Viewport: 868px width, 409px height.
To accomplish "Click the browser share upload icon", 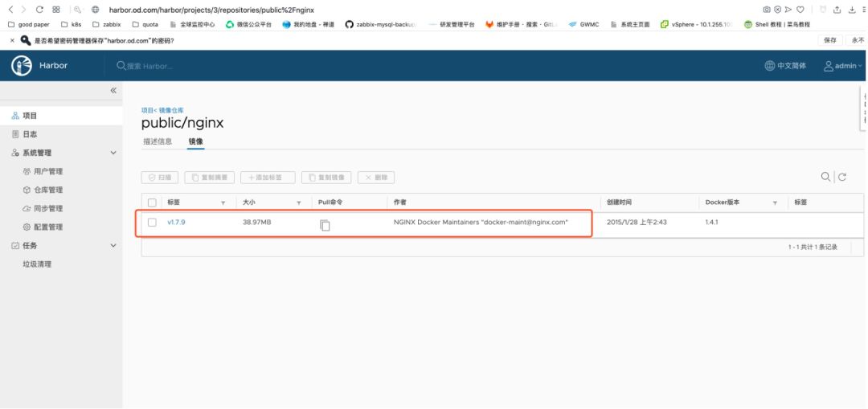I will 837,10.
